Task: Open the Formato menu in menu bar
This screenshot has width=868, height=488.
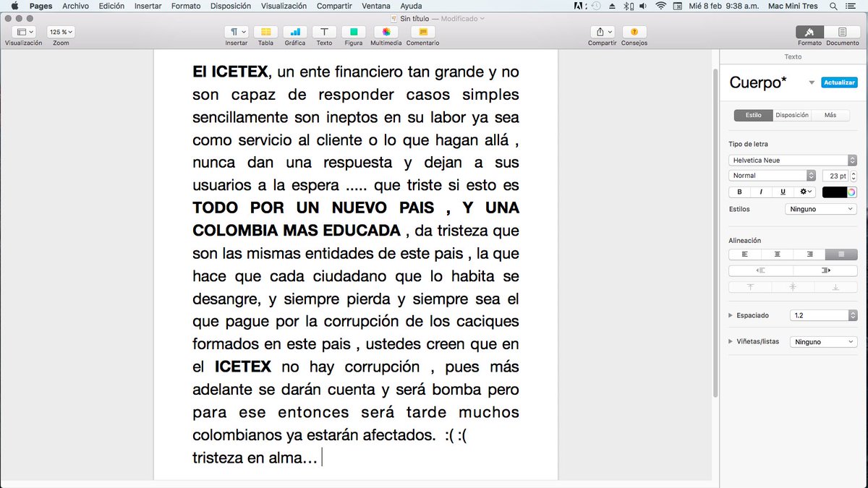Action: coord(186,6)
